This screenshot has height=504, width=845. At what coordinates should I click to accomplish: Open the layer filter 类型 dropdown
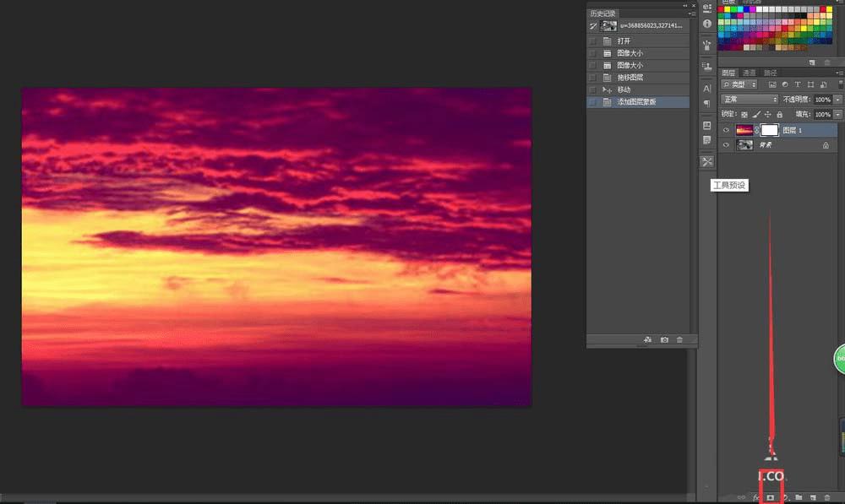739,84
